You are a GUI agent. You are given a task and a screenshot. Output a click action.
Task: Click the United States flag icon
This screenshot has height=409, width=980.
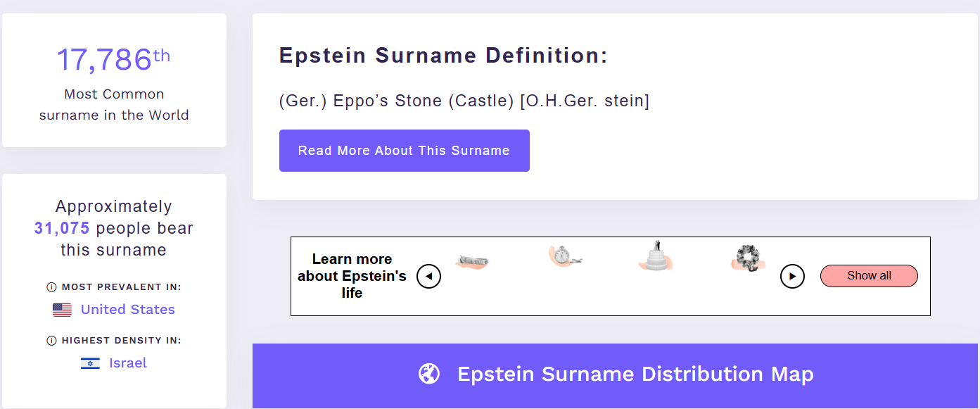[x=62, y=310]
